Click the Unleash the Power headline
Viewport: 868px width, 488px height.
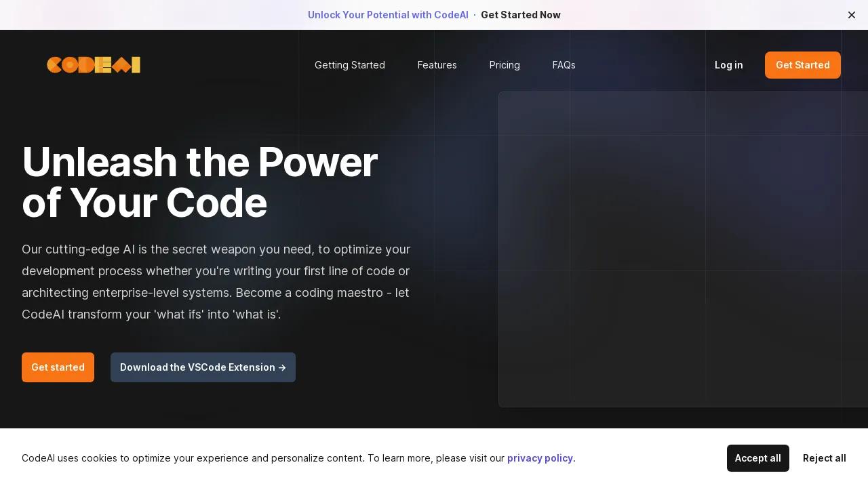point(199,182)
